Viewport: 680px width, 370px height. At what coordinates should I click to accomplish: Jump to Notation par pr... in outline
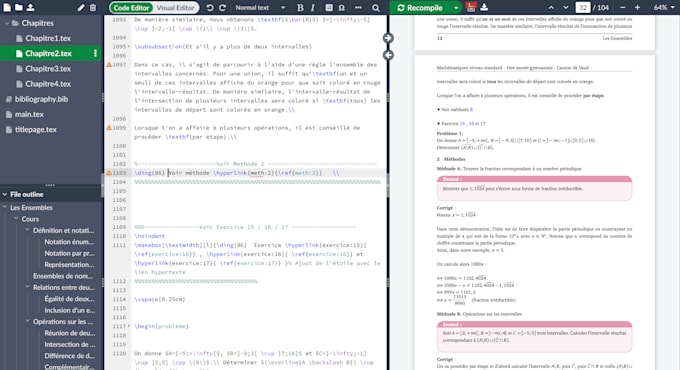coord(69,253)
